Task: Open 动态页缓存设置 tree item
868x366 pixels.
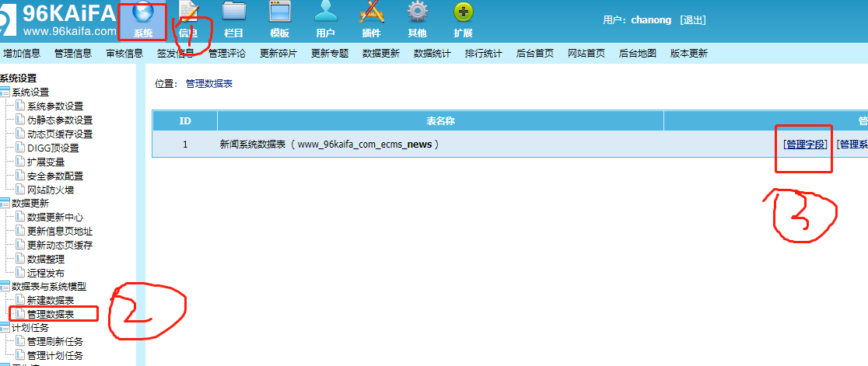Action: click(x=60, y=134)
